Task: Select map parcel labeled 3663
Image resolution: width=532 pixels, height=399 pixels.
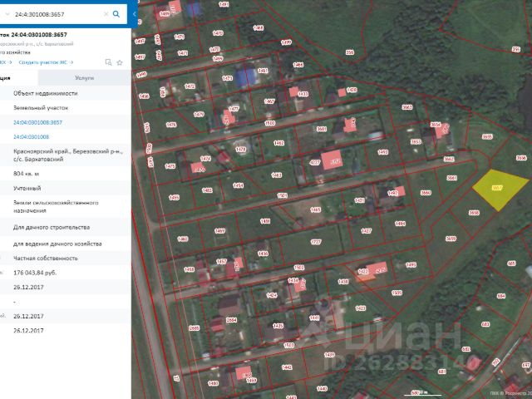Action: tap(406, 107)
